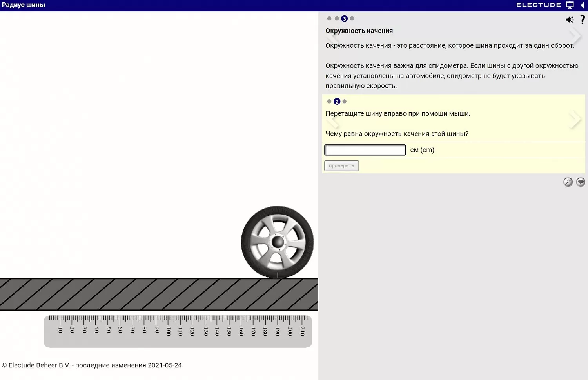
Task: Click the tire wheel on the road
Action: pyautogui.click(x=277, y=242)
